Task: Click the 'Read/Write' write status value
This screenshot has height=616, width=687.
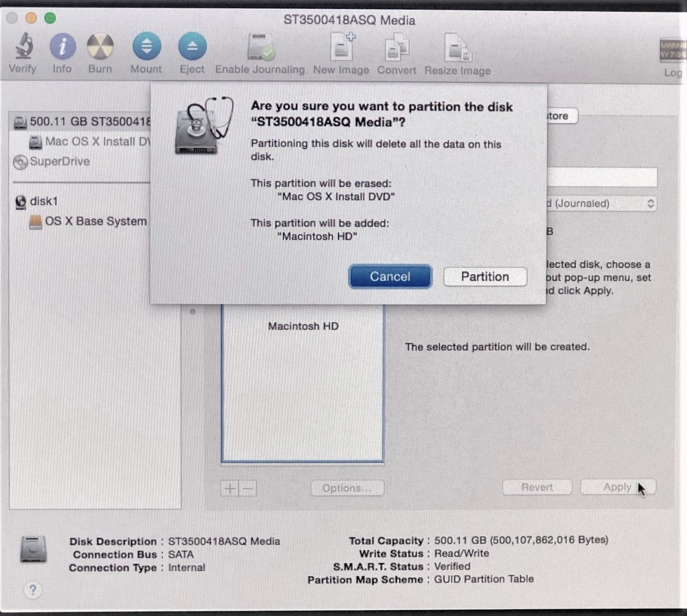Action: point(462,553)
